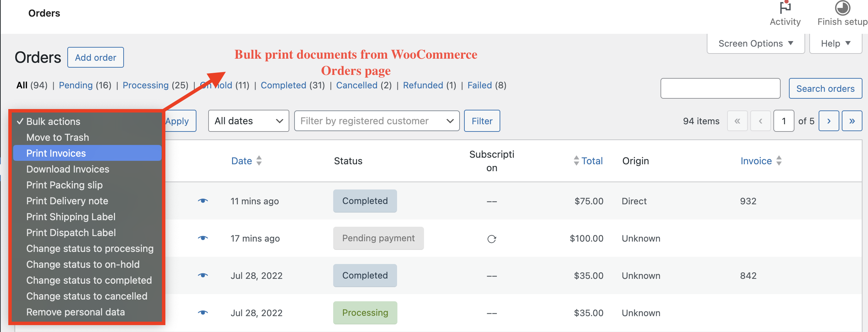This screenshot has height=332, width=868.
Task: Expand Screen Options panel
Action: pos(756,43)
